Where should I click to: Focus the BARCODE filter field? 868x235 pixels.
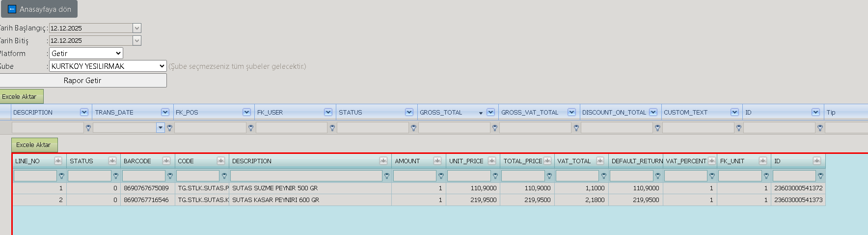(144, 176)
